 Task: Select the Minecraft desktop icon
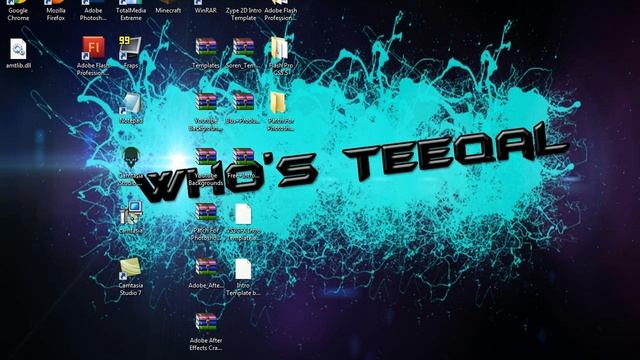(168, 7)
